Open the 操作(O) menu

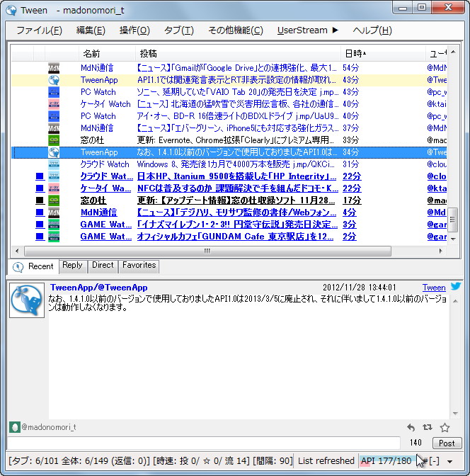pyautogui.click(x=134, y=30)
